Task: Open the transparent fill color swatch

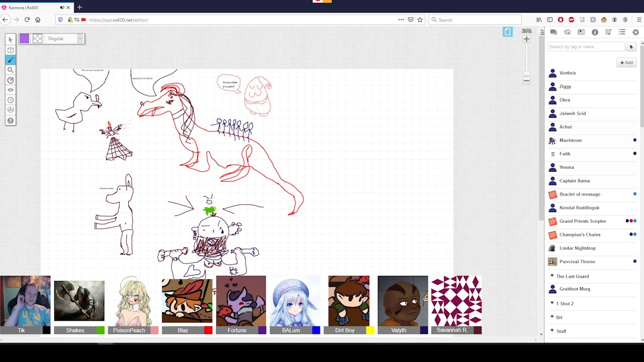Action: point(37,39)
